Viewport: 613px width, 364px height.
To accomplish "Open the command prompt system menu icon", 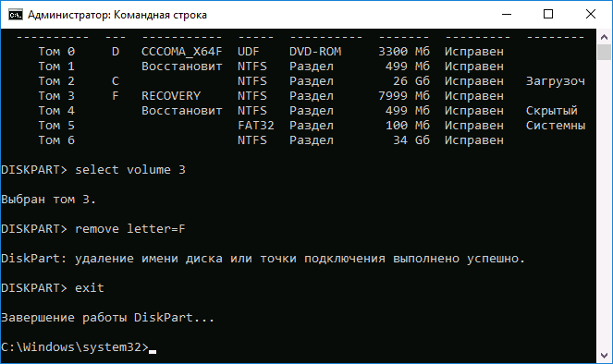I will pos(16,15).
